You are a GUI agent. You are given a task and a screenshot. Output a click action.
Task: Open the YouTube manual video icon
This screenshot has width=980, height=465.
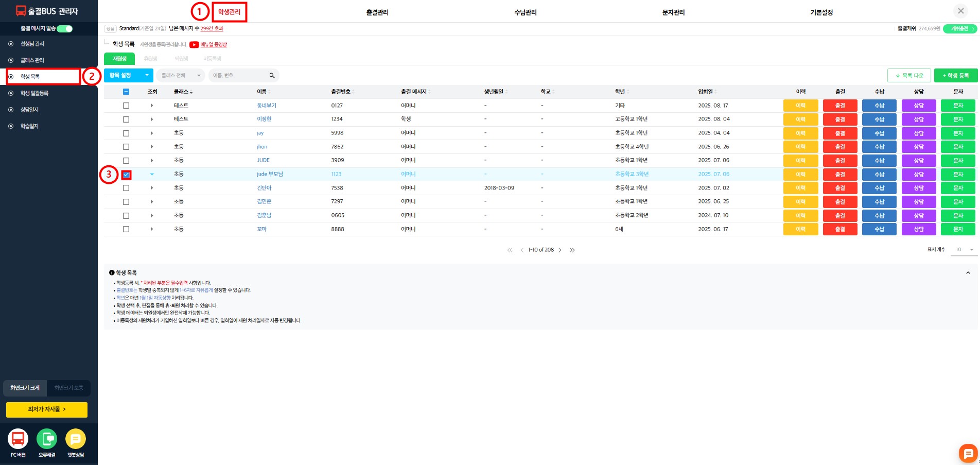tap(194, 45)
